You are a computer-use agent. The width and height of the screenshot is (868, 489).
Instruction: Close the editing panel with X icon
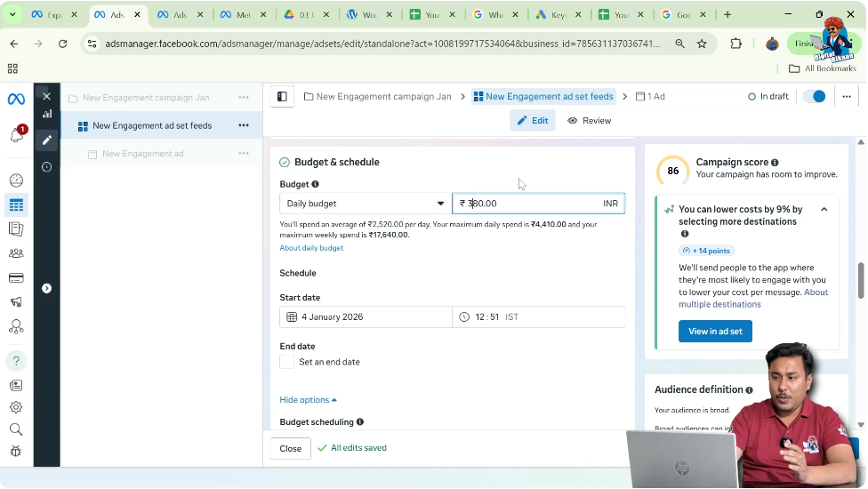(x=46, y=96)
